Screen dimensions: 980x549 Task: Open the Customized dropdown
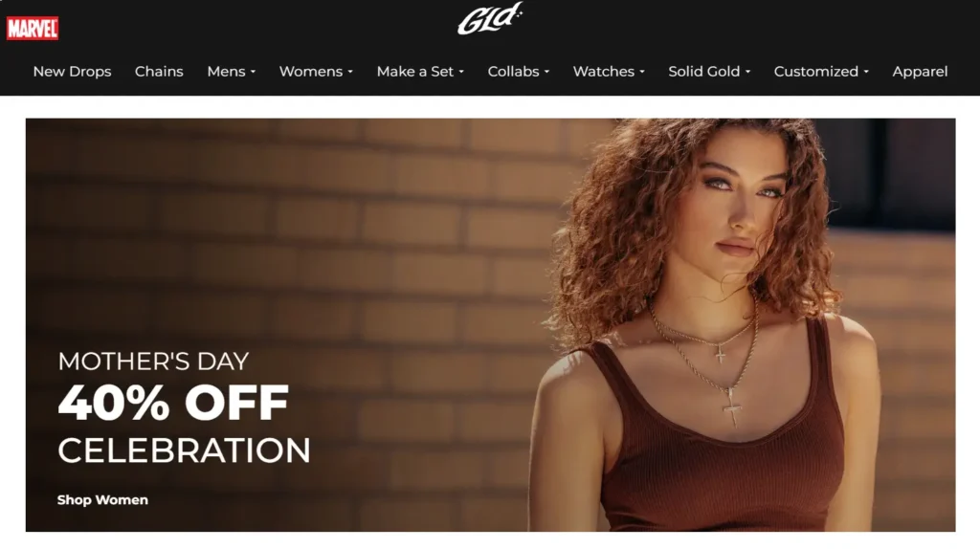click(x=820, y=71)
